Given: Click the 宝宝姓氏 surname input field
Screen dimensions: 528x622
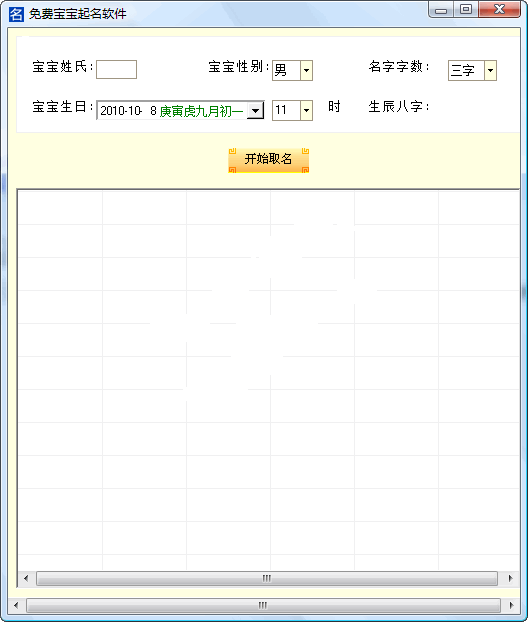Looking at the screenshot, I should point(116,69).
